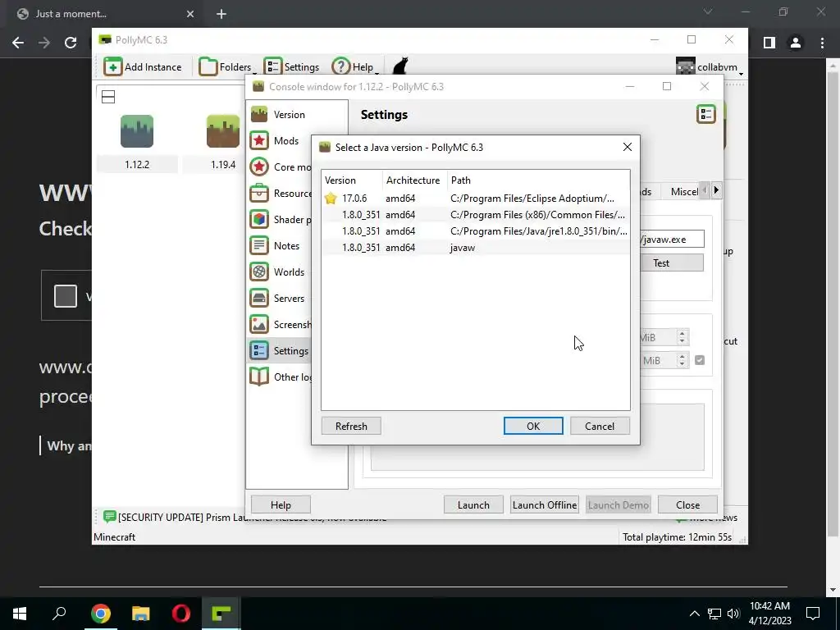Open the Chrome three-dot menu
The height and width of the screenshot is (630, 840).
[822, 43]
